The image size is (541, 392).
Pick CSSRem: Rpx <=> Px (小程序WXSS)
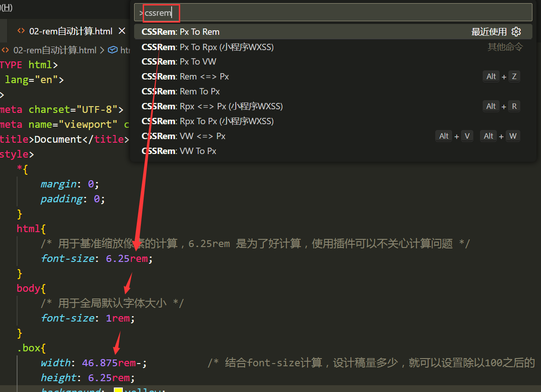point(212,106)
